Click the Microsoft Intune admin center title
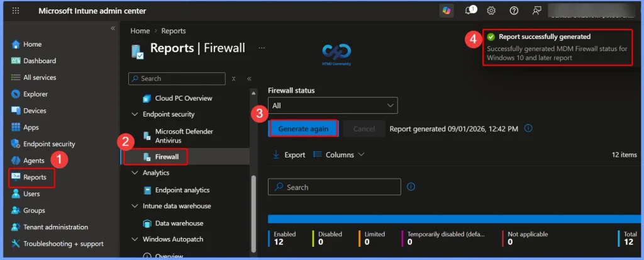Viewport: 644px width, 260px height. click(92, 11)
